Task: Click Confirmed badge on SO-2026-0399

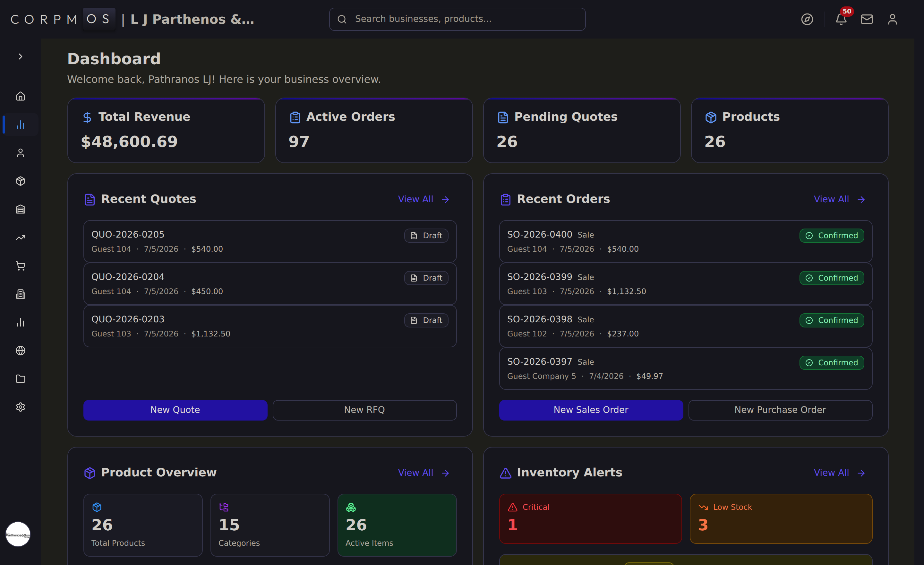Action: point(832,278)
